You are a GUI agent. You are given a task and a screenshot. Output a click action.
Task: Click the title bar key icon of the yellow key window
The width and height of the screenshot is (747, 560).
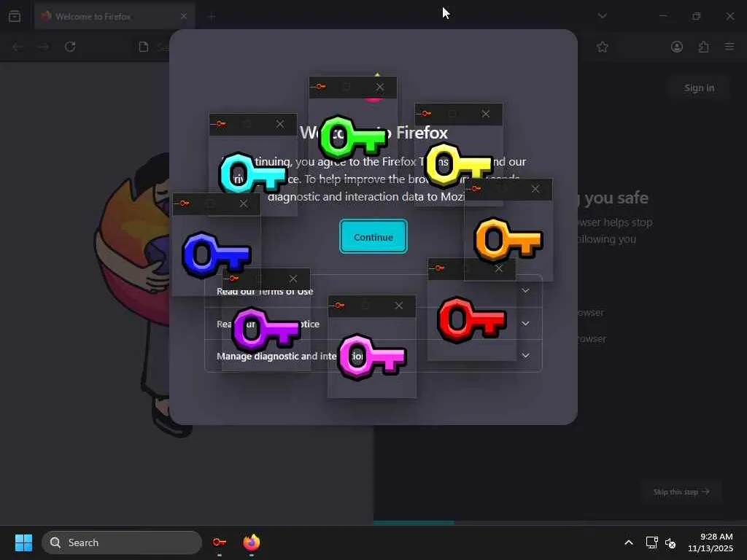[426, 114]
